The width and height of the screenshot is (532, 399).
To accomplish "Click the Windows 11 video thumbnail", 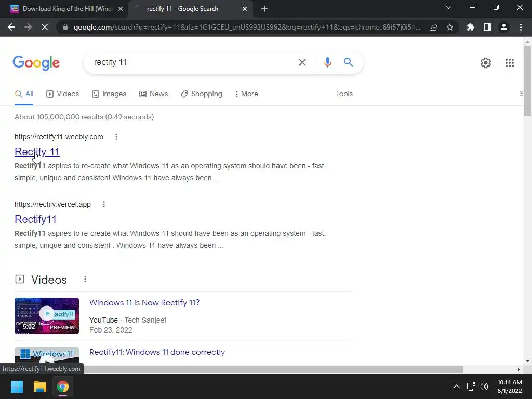I will tap(47, 356).
